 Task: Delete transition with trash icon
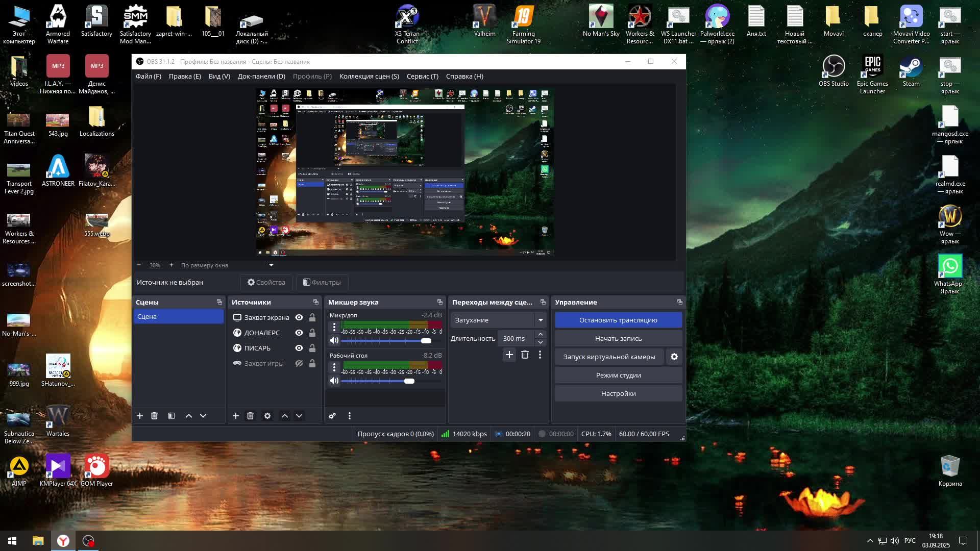(x=525, y=355)
